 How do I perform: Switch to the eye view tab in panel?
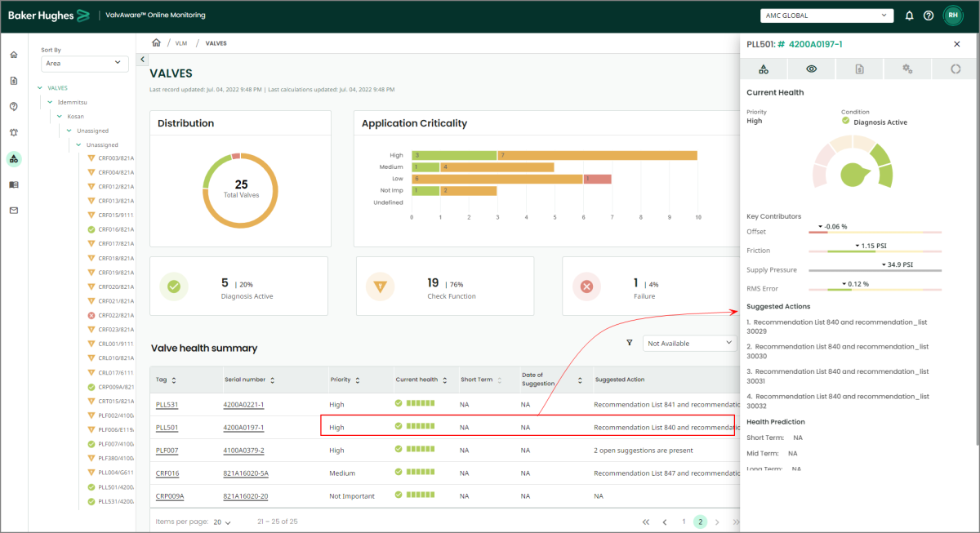(811, 69)
